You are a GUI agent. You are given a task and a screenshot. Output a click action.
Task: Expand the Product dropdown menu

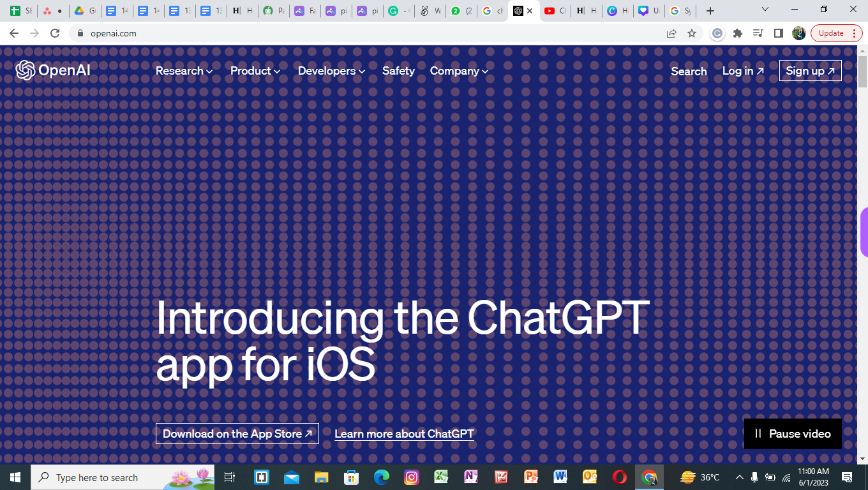255,71
